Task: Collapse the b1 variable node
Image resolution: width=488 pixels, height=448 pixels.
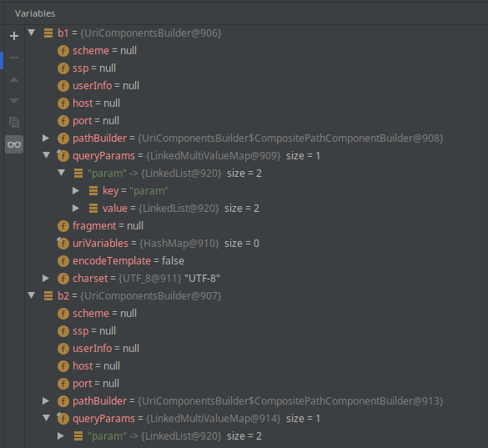Action: [x=31, y=33]
